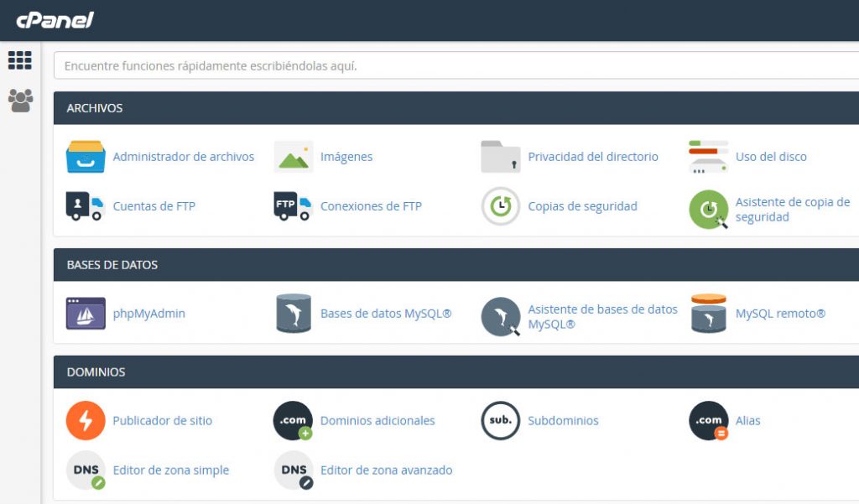Select the Imágenes tool icon

295,156
